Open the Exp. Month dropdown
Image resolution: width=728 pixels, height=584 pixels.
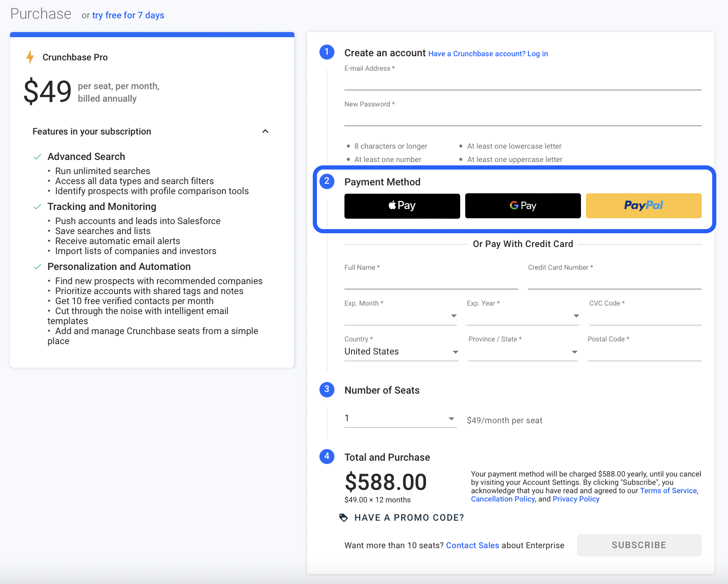coord(401,316)
